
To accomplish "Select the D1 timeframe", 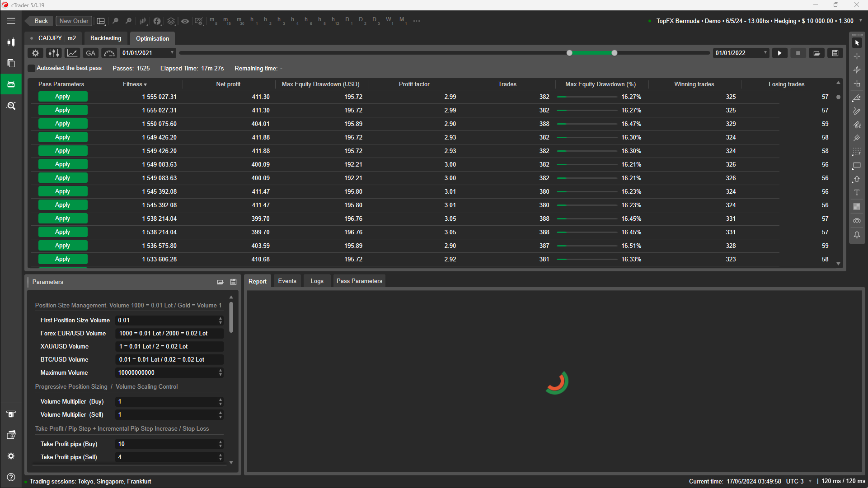I will click(348, 21).
